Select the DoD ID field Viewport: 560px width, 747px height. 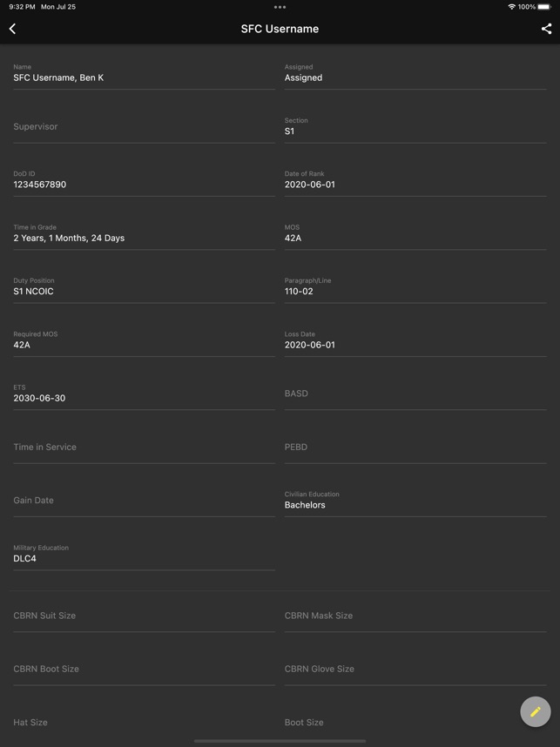coord(144,183)
